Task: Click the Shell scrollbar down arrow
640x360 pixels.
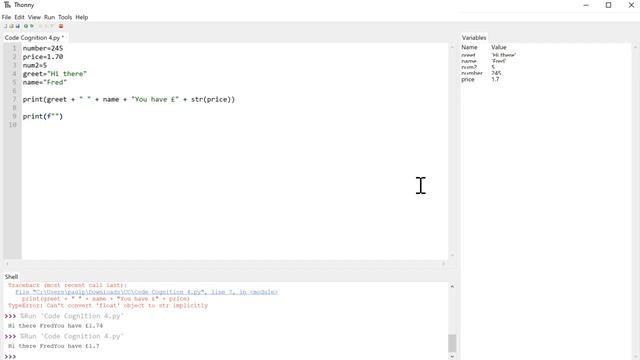Action: (452, 356)
